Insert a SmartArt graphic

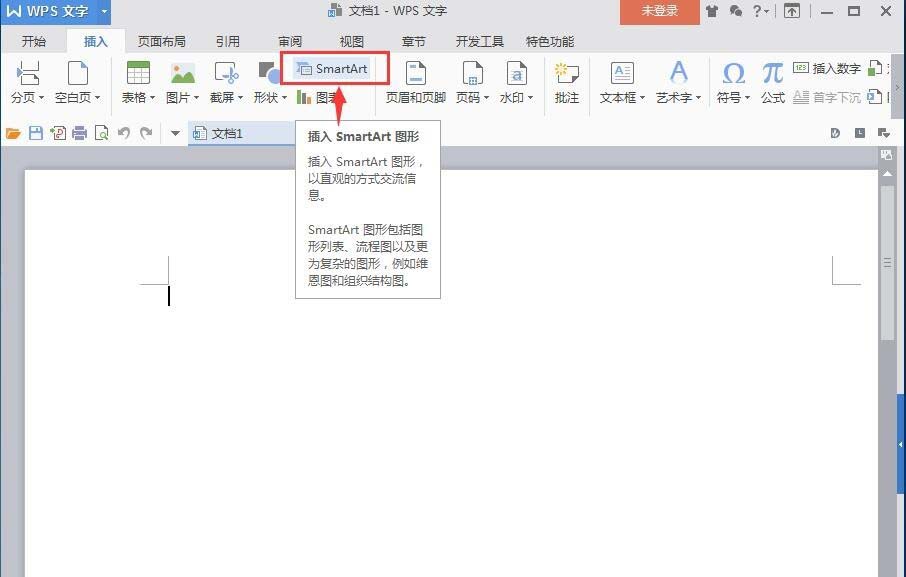coord(332,69)
